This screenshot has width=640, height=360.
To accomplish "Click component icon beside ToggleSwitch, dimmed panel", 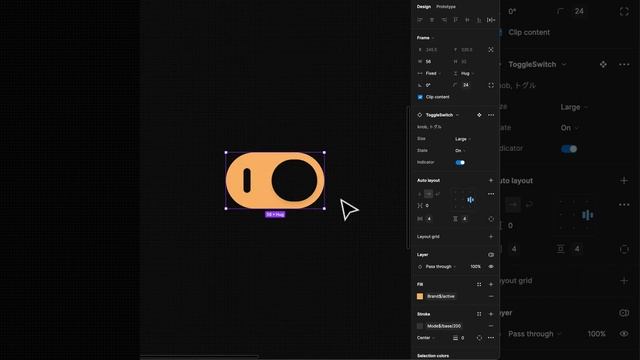I will pyautogui.click(x=603, y=64).
